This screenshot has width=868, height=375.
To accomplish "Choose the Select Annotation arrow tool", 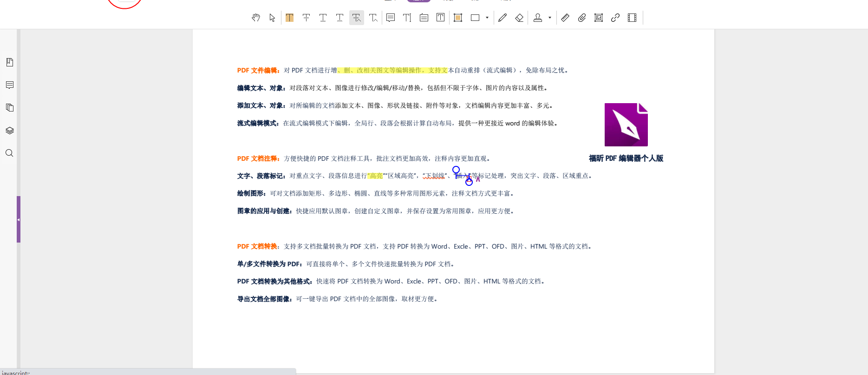I will point(272,18).
